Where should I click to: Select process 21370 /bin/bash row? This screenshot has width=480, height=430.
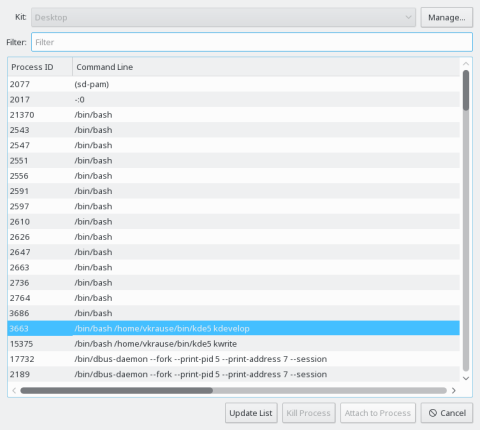tap(233, 115)
